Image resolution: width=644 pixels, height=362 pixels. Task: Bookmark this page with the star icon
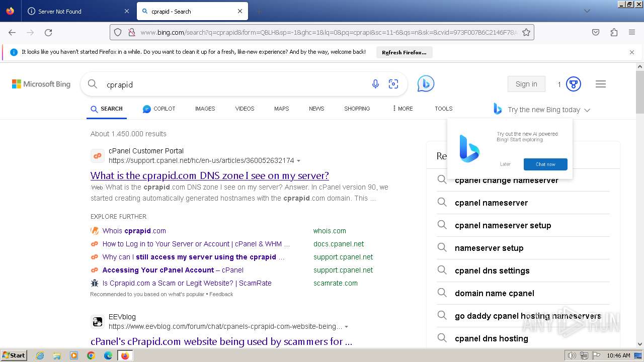[526, 32]
